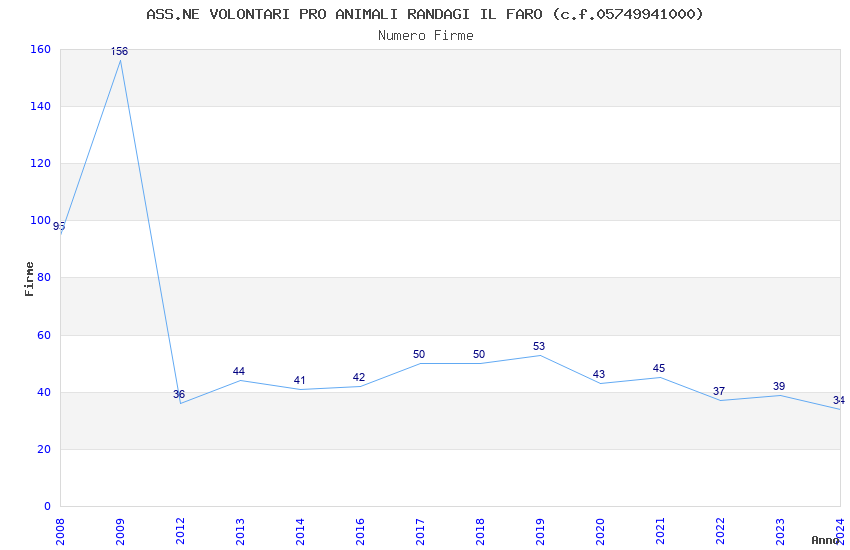
Task: Click the x-axis year label 2016
Action: coord(360,532)
